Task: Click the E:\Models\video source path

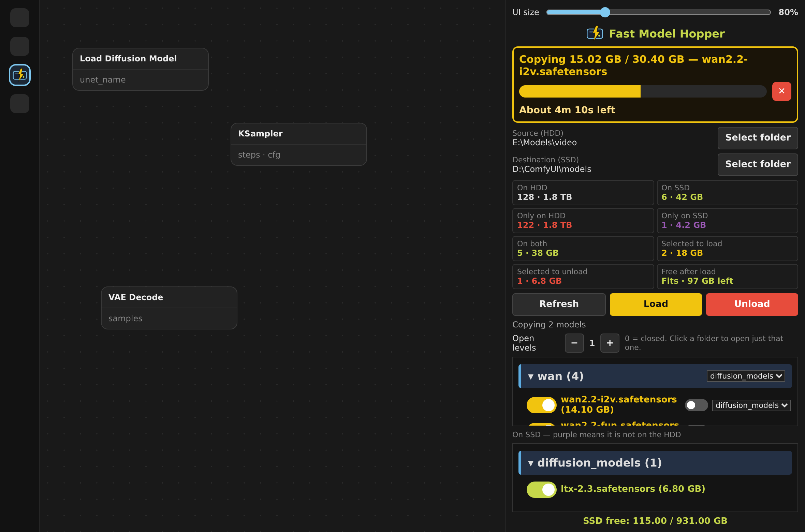Action: [x=544, y=143]
